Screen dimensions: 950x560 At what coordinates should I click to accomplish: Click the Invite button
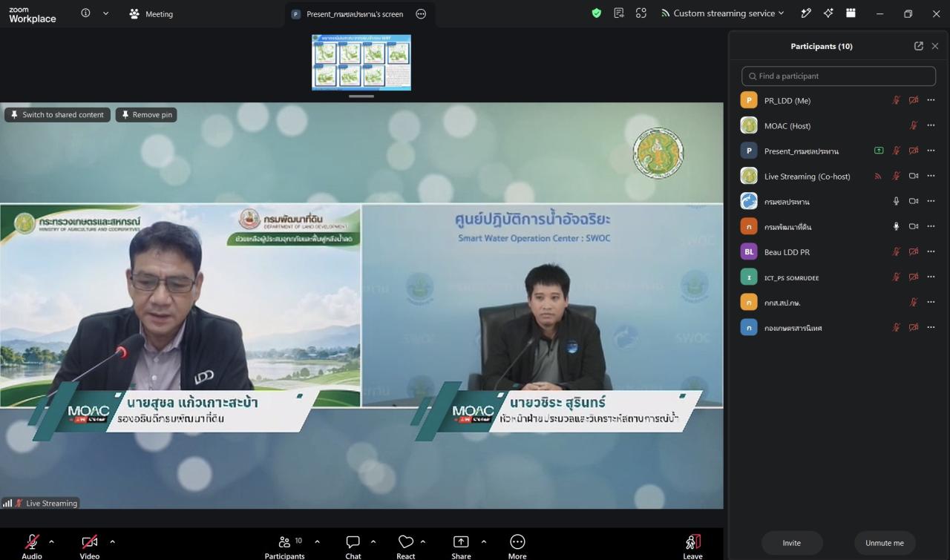coord(792,543)
